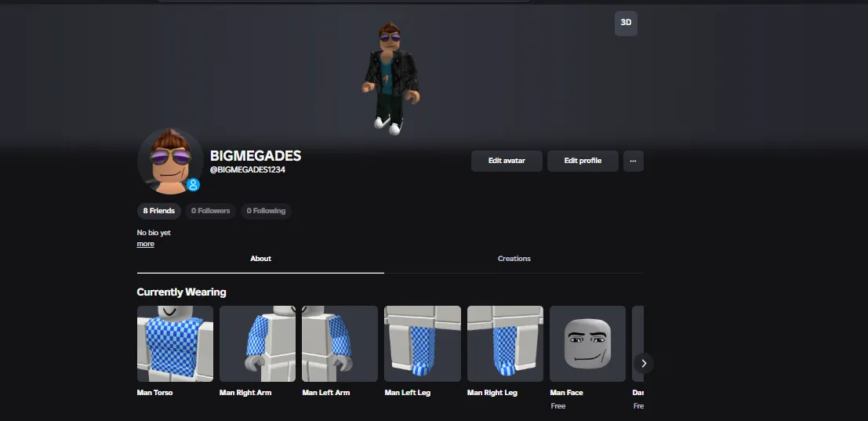Click the blue person status badge icon
The height and width of the screenshot is (421, 868).
click(x=193, y=185)
